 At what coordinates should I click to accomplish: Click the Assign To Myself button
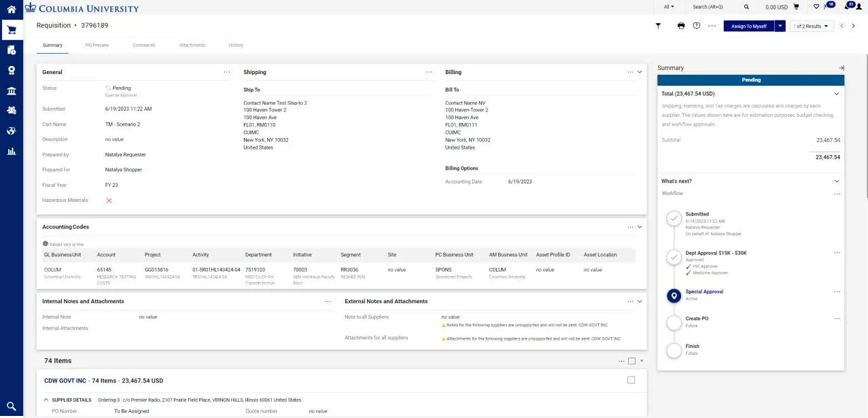tap(749, 26)
